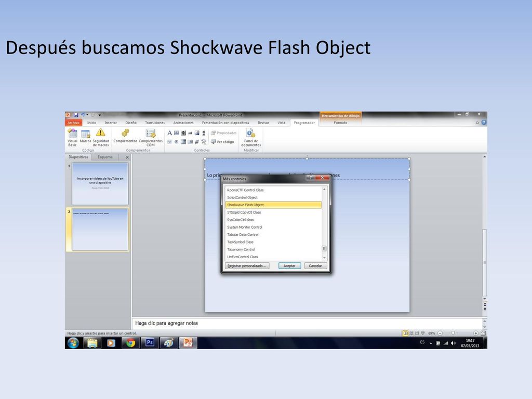Click the notes field to add notes
The height and width of the screenshot is (399, 532).
[x=307, y=323]
